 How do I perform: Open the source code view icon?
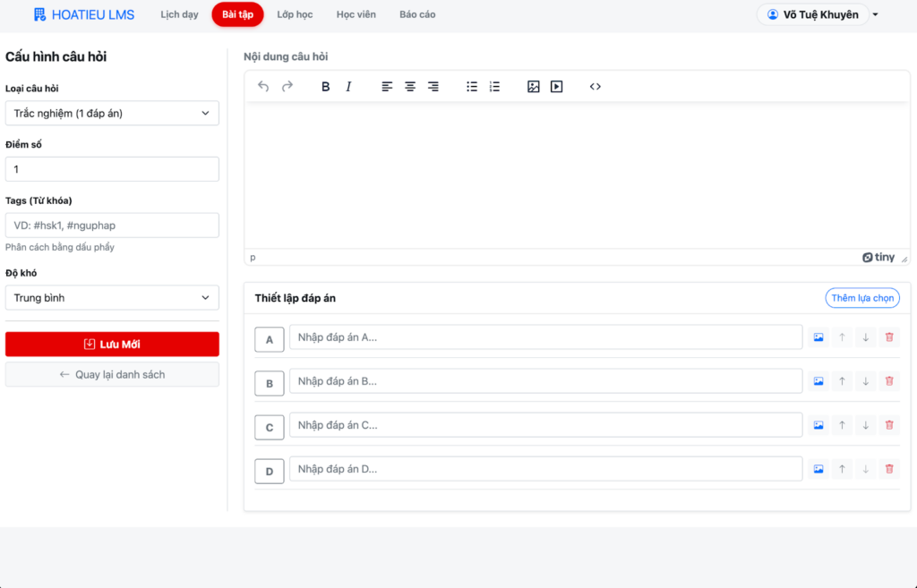pos(596,87)
